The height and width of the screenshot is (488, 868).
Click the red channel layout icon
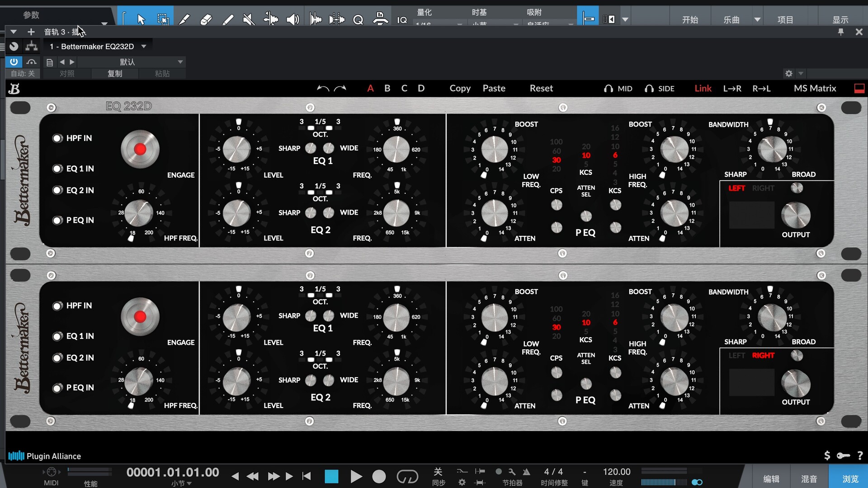click(x=859, y=89)
